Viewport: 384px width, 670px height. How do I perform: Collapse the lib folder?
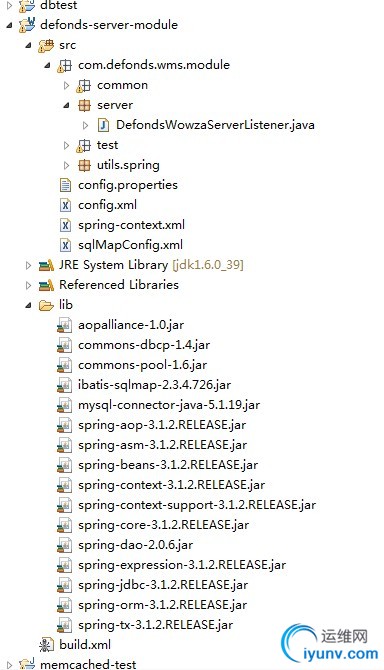pyautogui.click(x=28, y=305)
